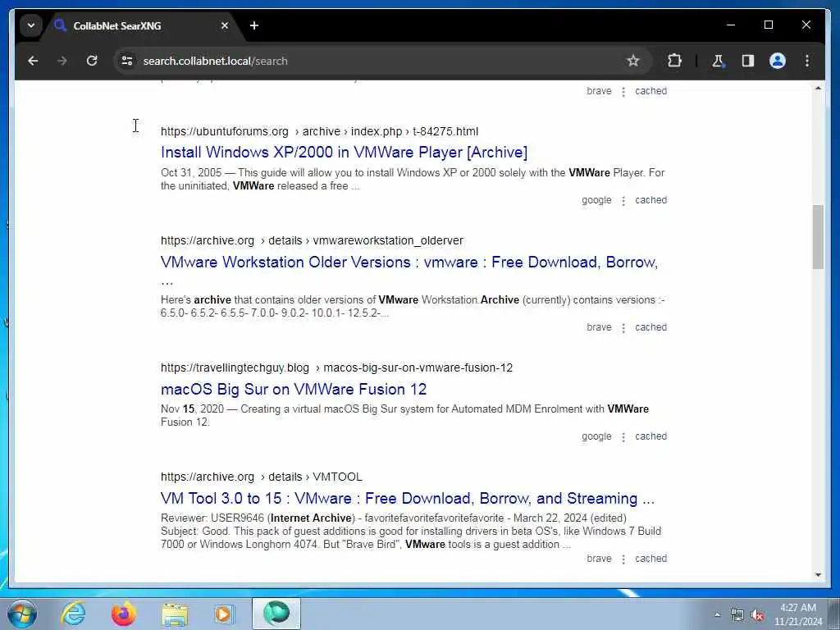This screenshot has height=630, width=840.
Task: Click brave engine label under VM Tool result
Action: pyautogui.click(x=599, y=558)
